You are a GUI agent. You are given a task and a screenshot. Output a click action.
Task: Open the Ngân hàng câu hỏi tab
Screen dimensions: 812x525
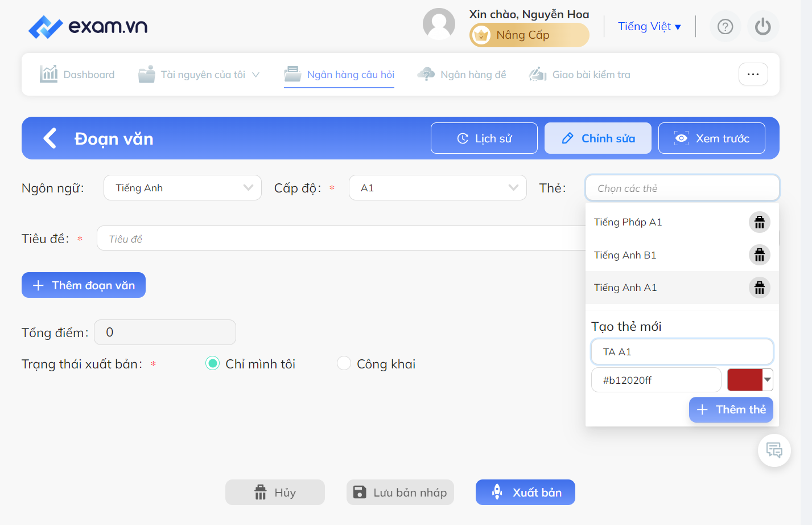339,75
